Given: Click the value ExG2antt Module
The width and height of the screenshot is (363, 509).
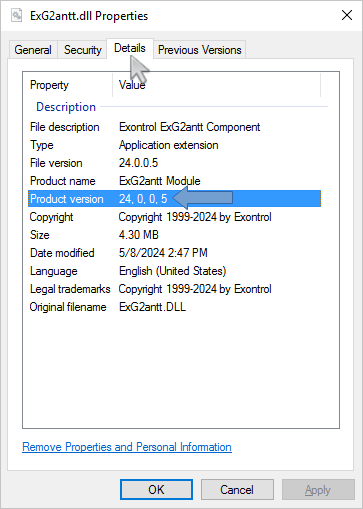Looking at the screenshot, I should (160, 181).
